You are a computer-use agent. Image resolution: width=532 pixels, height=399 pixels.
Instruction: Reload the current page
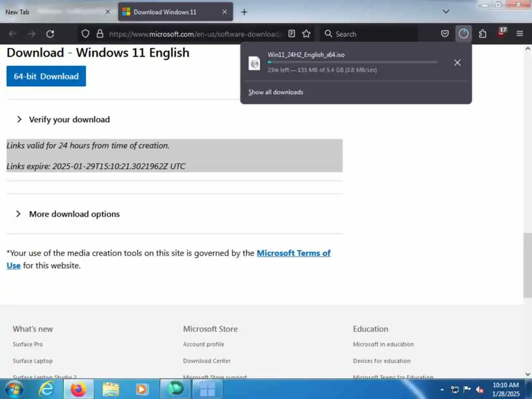[x=50, y=34]
